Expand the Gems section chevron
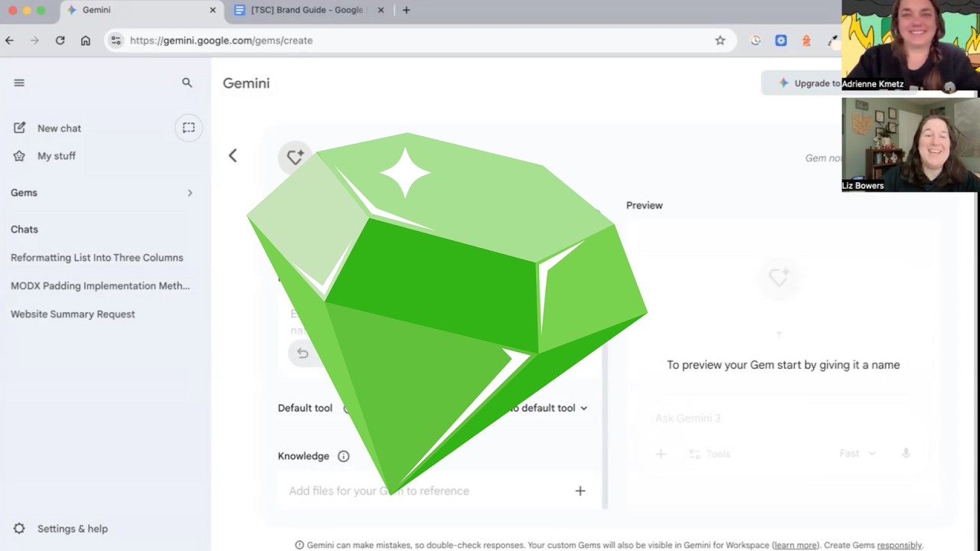The image size is (980, 551). (190, 193)
